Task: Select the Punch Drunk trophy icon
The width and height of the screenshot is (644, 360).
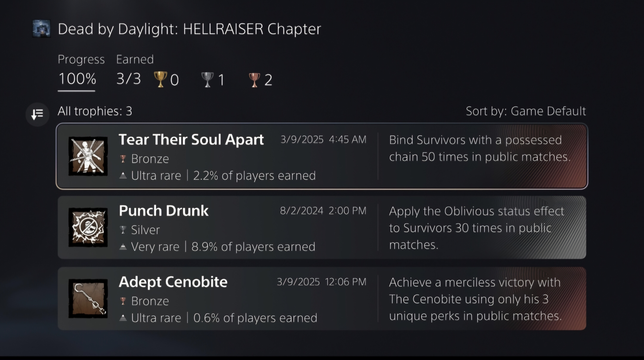Action: (88, 227)
